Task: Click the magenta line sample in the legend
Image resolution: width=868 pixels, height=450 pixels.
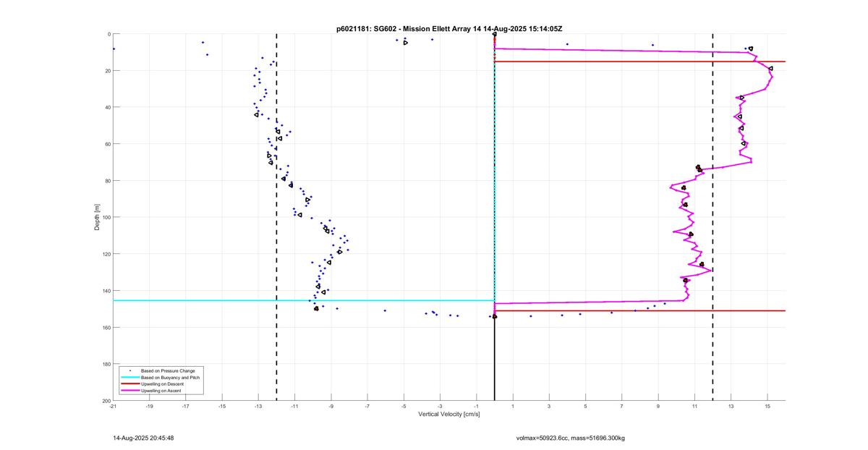Action: tap(129, 391)
